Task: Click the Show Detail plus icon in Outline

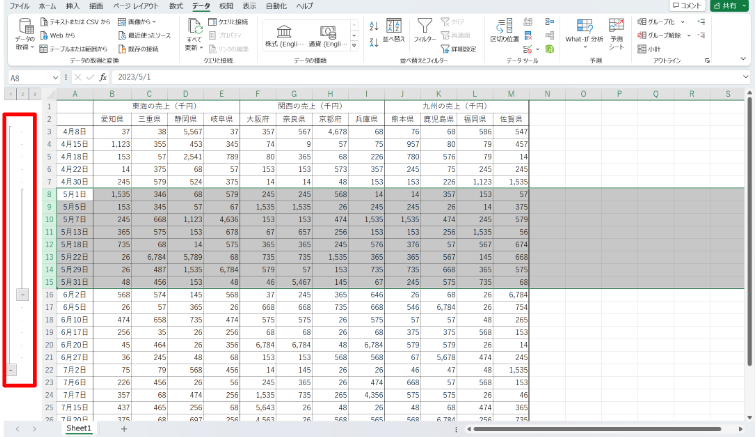Action: click(x=701, y=22)
